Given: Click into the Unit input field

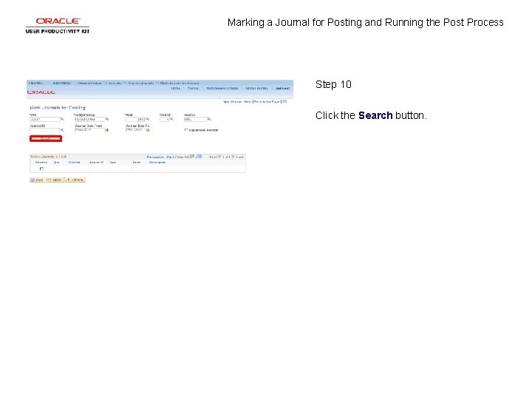Looking at the screenshot, I should (45, 119).
